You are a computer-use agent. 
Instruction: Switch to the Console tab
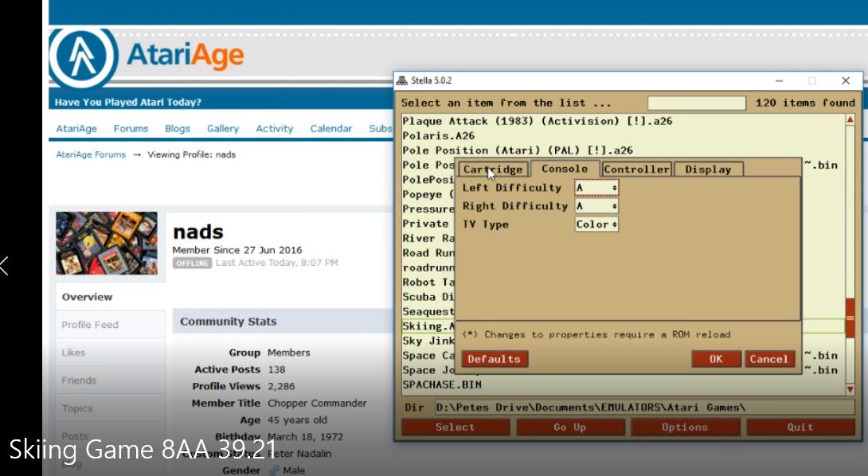pos(565,169)
